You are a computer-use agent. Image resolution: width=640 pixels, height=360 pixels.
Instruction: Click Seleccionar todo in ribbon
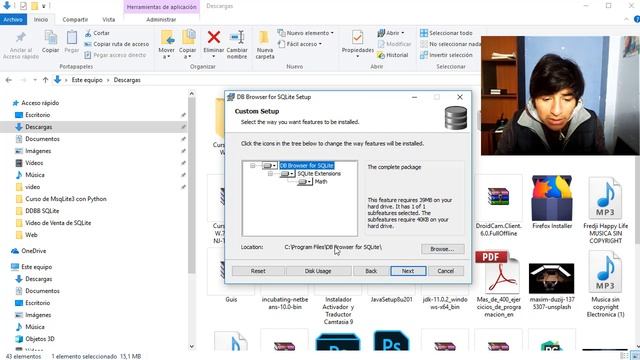(446, 33)
